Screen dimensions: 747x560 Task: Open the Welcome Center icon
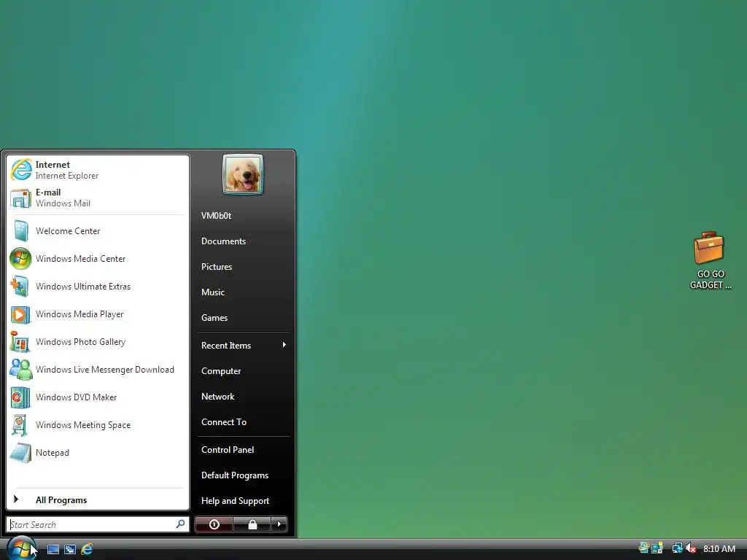(x=21, y=231)
